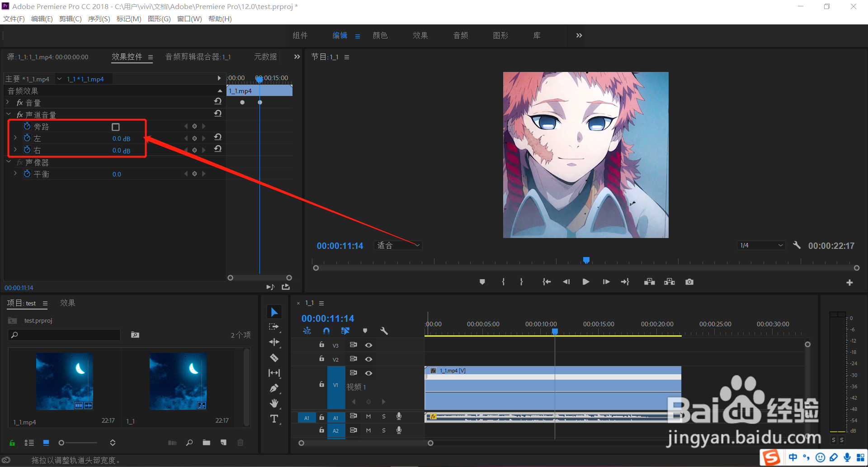This screenshot has width=868, height=467.
Task: Select the Pen tool
Action: pos(274,388)
